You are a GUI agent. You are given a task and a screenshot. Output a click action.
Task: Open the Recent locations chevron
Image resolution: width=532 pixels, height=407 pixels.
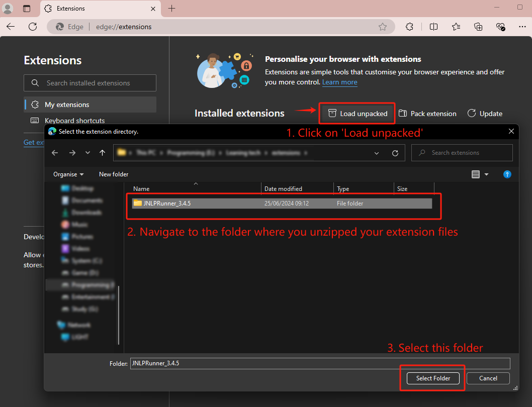coord(88,153)
